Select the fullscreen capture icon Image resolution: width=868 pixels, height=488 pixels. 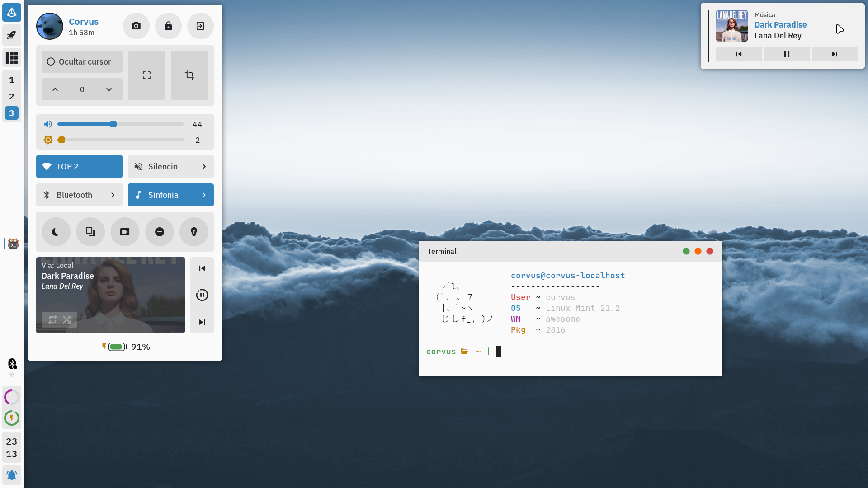[146, 75]
